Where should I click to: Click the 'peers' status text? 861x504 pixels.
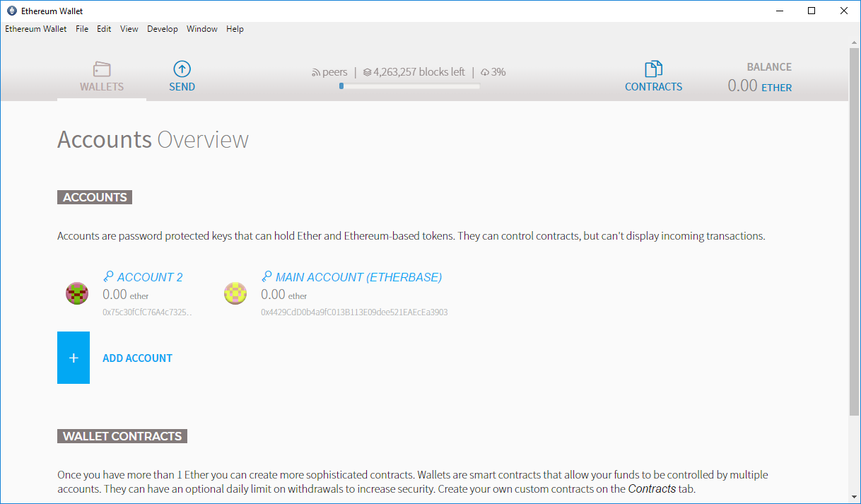click(x=335, y=72)
